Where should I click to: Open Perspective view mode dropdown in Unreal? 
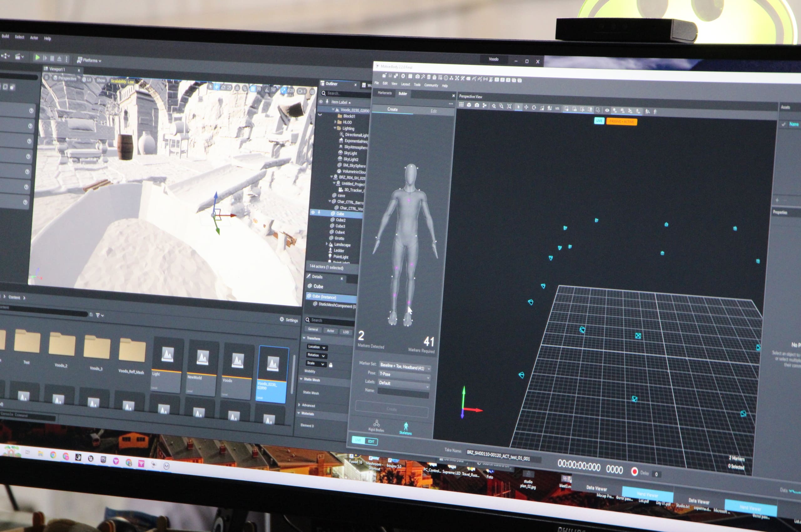click(x=65, y=78)
